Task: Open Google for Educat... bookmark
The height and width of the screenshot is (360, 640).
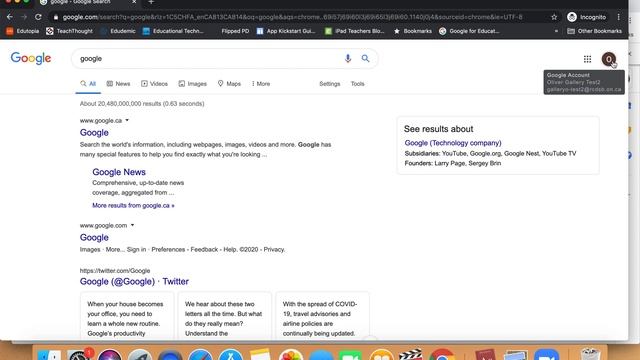Action: tap(469, 31)
